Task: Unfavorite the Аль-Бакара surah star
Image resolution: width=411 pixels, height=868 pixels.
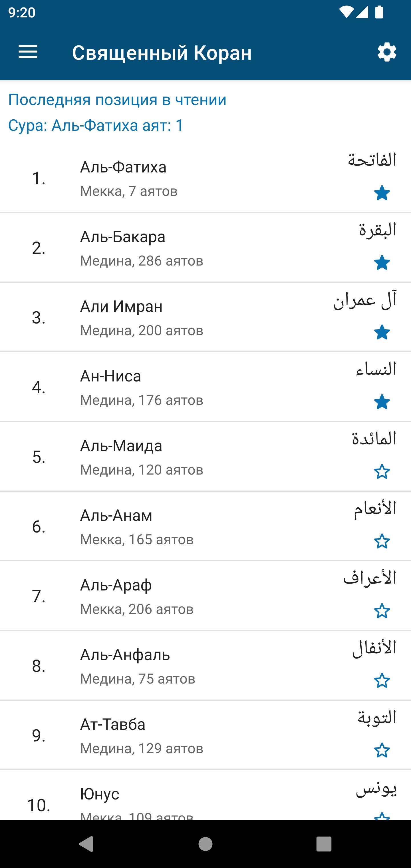Action: pyautogui.click(x=382, y=262)
